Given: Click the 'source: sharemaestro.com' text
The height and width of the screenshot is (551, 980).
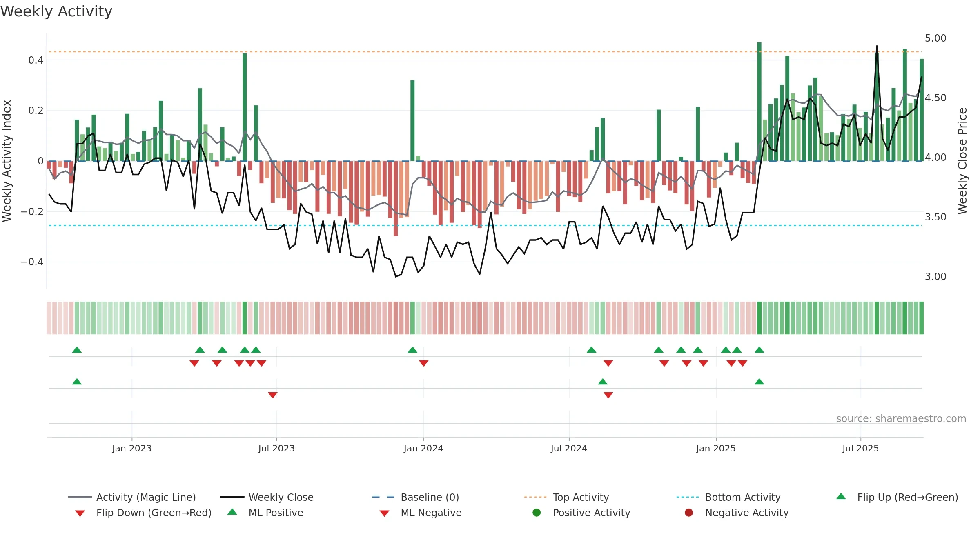Looking at the screenshot, I should (901, 419).
